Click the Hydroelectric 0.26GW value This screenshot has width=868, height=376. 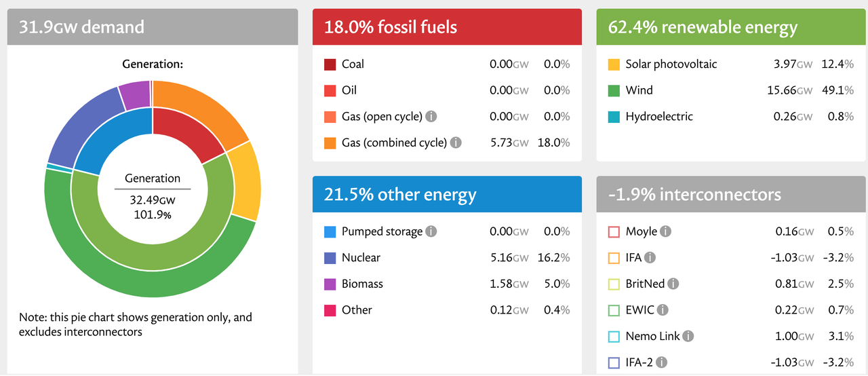793,117
